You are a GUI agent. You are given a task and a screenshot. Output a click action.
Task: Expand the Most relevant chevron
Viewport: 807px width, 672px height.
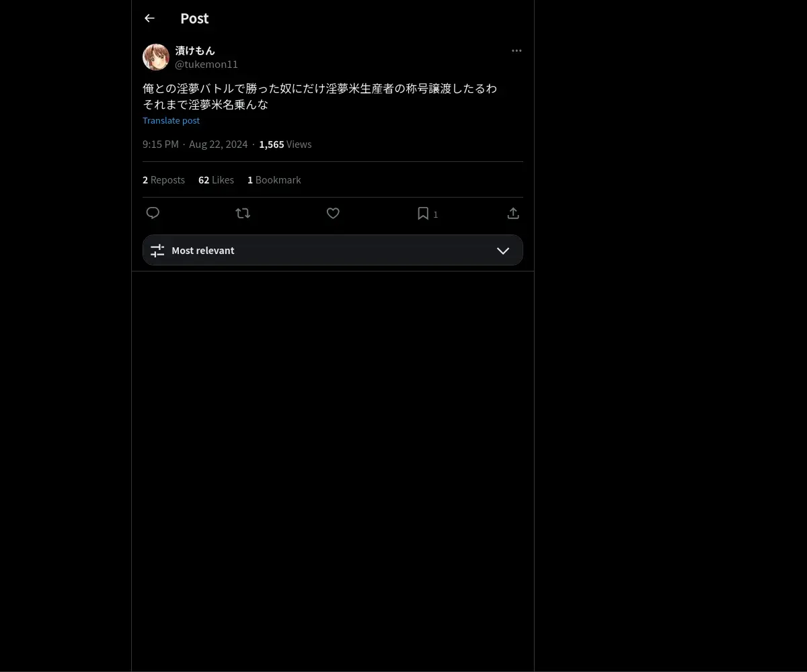[503, 250]
